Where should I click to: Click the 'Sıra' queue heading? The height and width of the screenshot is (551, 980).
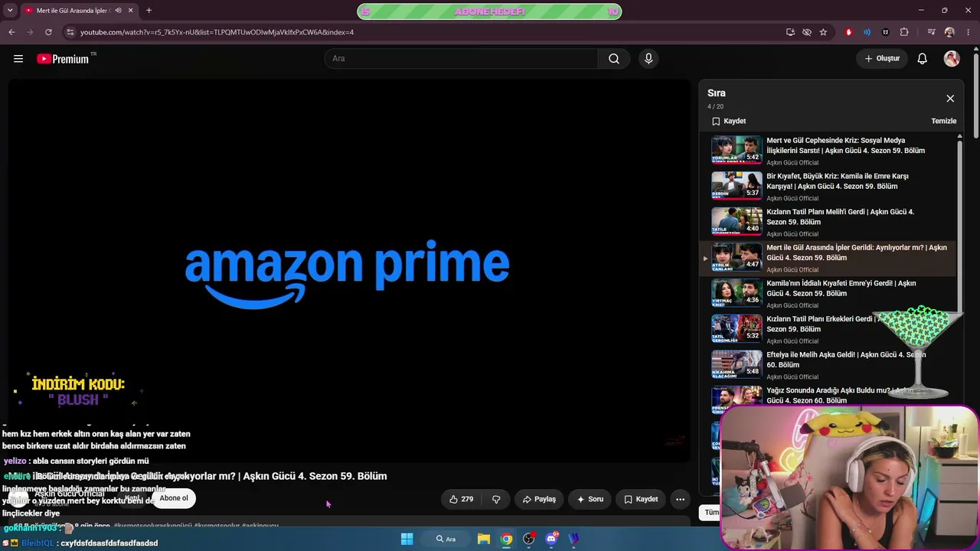click(x=717, y=93)
